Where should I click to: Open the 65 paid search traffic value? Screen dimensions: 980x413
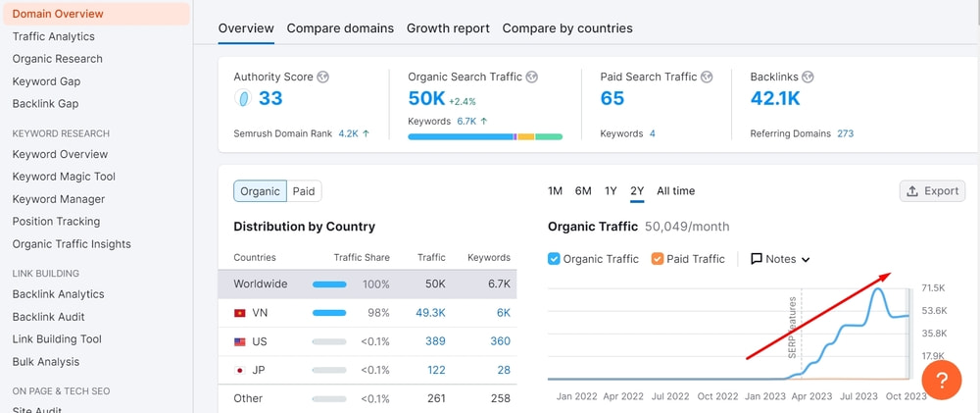(612, 98)
